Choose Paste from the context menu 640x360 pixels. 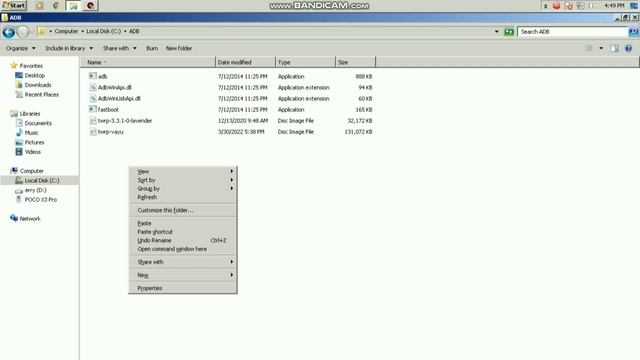[x=182, y=223]
